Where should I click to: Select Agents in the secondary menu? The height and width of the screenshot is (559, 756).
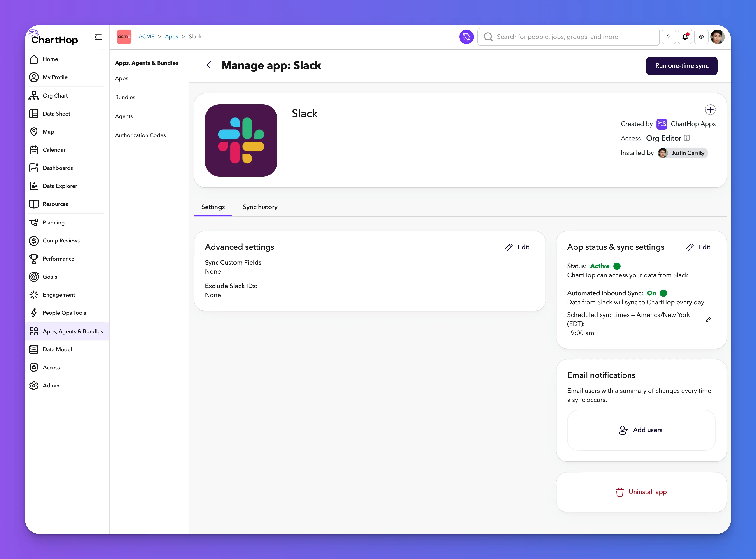[124, 116]
